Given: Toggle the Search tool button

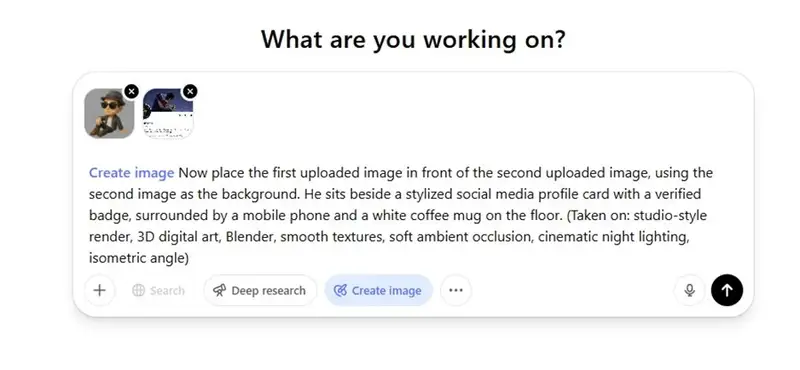Looking at the screenshot, I should pos(158,290).
